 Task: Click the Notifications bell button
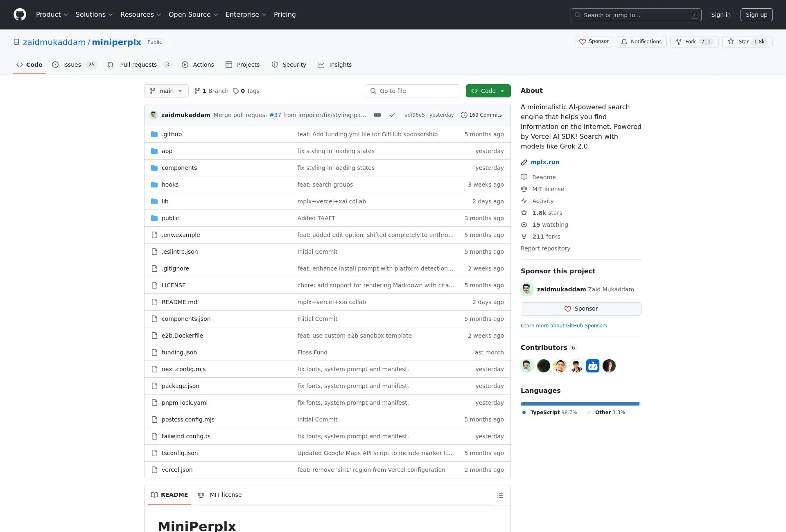point(641,42)
